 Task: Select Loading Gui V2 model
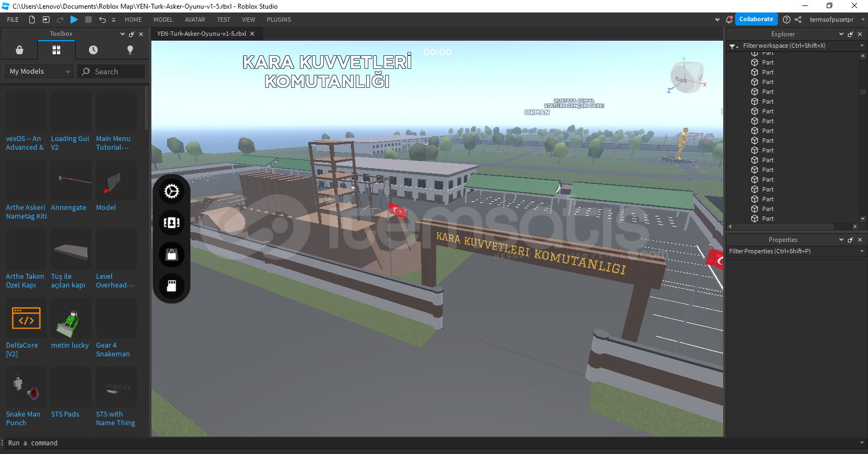pyautogui.click(x=71, y=111)
